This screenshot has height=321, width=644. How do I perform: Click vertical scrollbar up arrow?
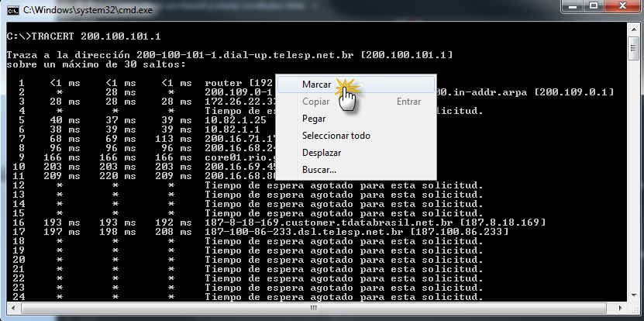click(633, 28)
